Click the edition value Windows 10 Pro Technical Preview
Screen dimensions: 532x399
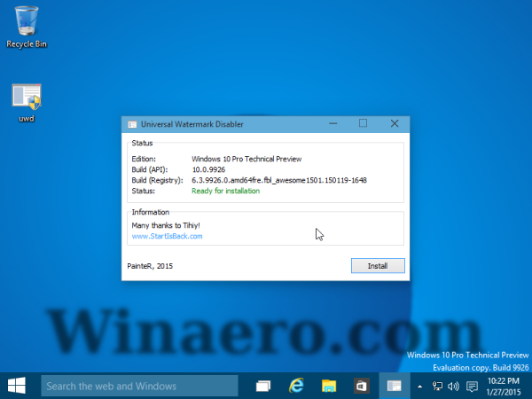pos(246,159)
